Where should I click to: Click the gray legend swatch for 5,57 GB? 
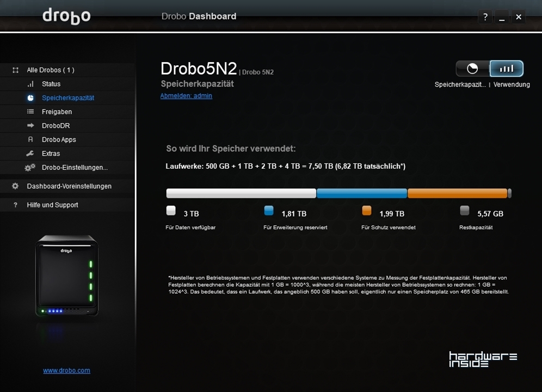tap(465, 210)
